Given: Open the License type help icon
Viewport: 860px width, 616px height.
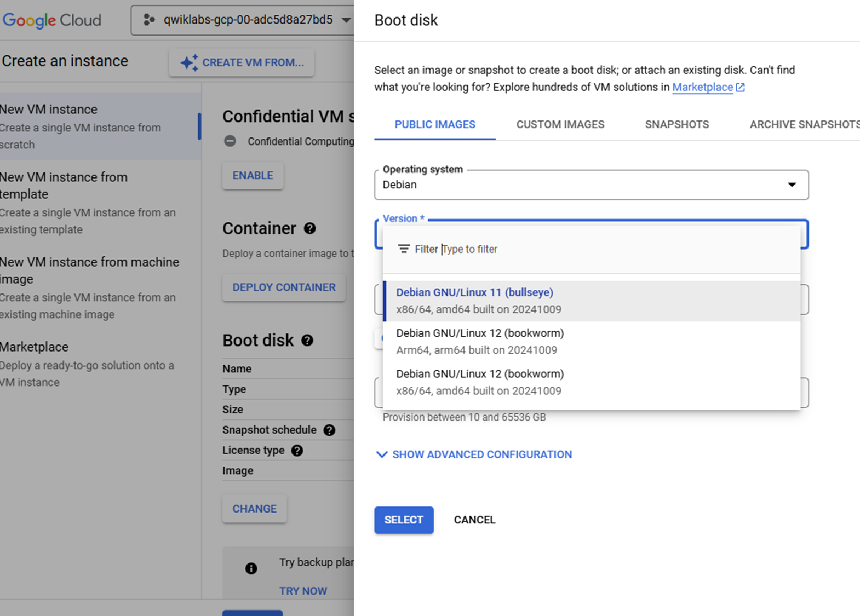Looking at the screenshot, I should click(x=297, y=451).
